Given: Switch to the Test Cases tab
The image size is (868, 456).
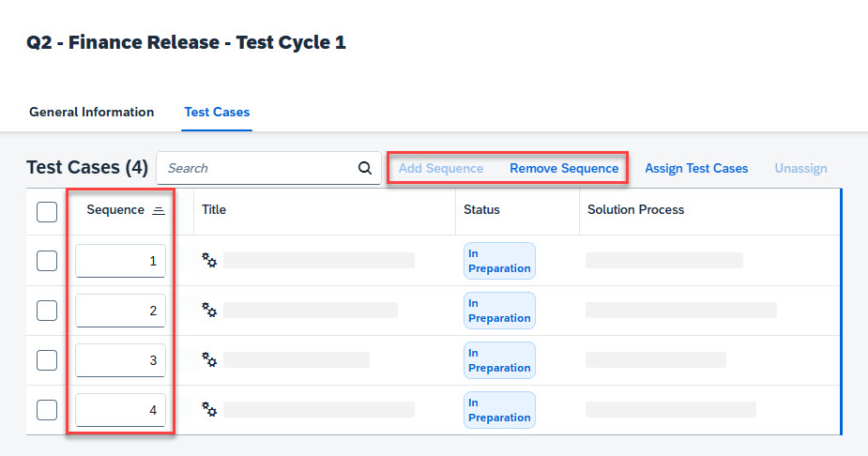Looking at the screenshot, I should tap(217, 113).
